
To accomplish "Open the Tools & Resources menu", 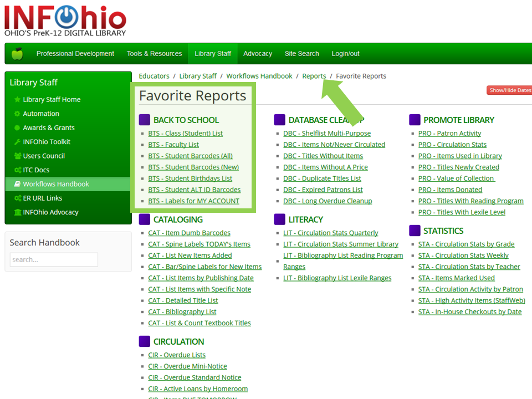I will pyautogui.click(x=155, y=54).
